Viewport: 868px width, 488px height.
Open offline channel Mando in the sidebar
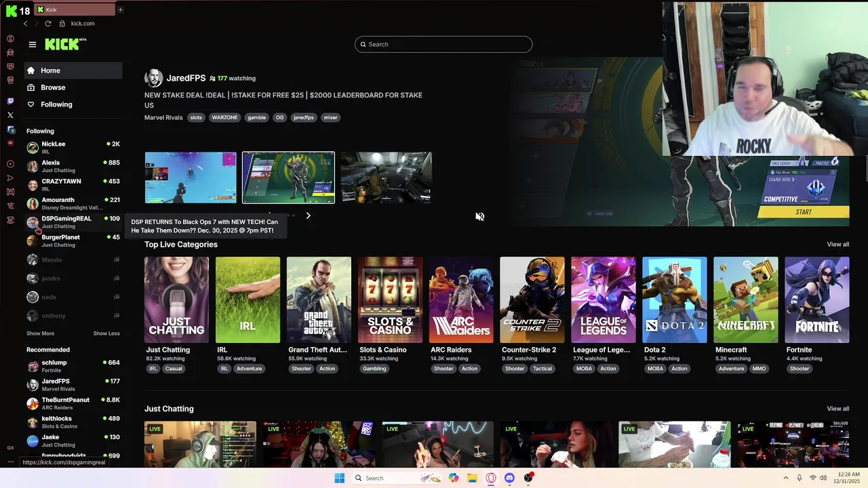point(73,260)
